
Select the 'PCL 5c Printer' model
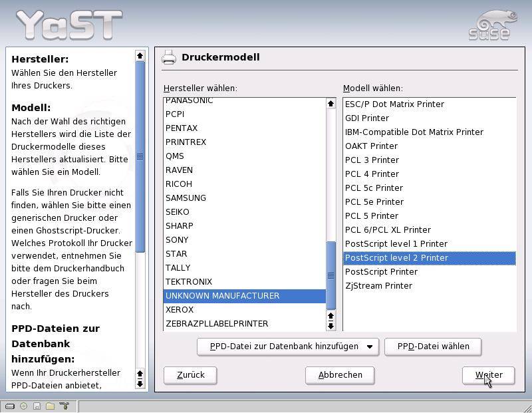pos(429,188)
